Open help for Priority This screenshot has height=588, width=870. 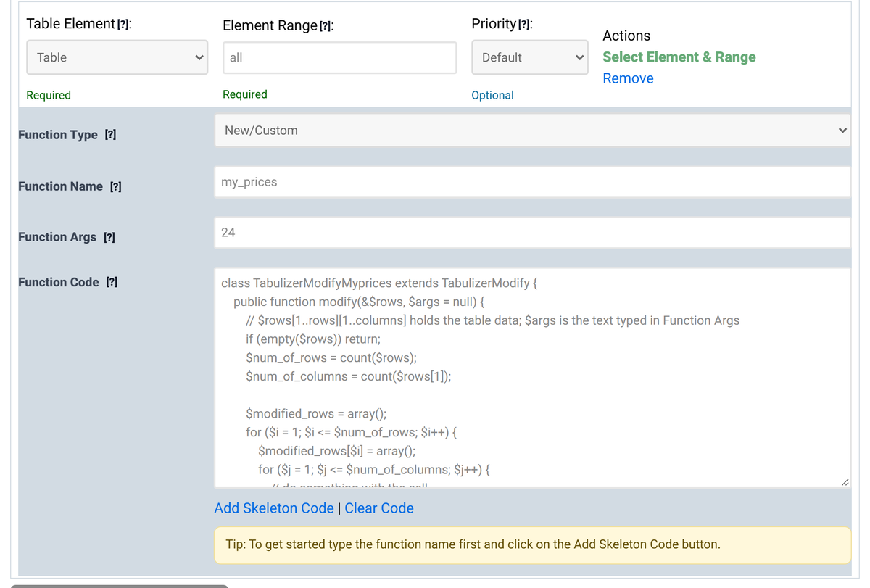526,24
